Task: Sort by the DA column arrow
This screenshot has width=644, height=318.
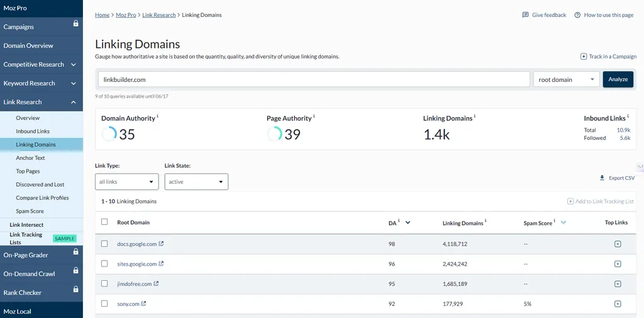Action: [408, 222]
